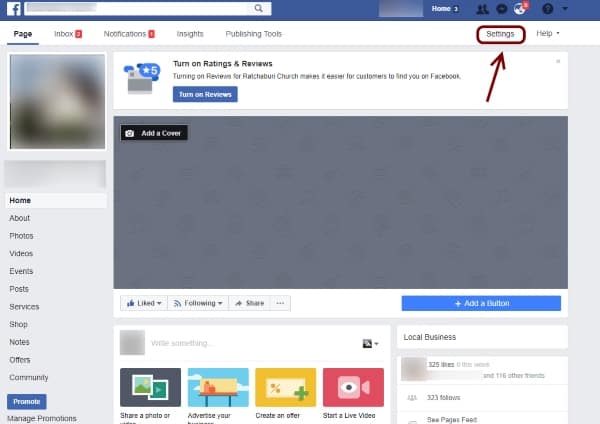
Task: Click the Start a Live Video icon
Action: pyautogui.click(x=353, y=387)
